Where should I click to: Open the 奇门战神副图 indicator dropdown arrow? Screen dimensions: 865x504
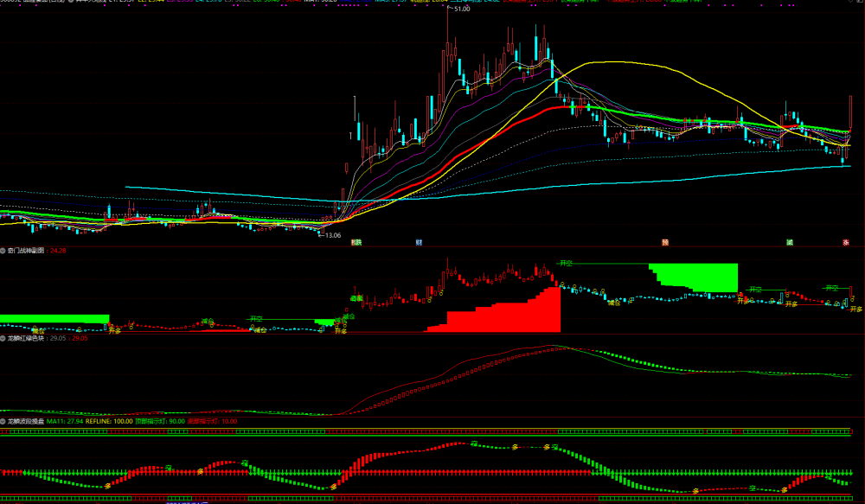pos(3,251)
